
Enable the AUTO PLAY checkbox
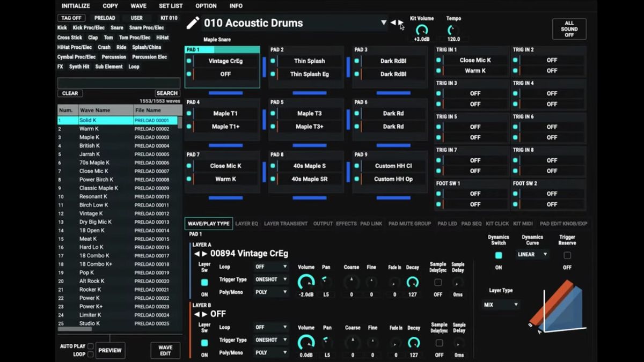[90, 346]
